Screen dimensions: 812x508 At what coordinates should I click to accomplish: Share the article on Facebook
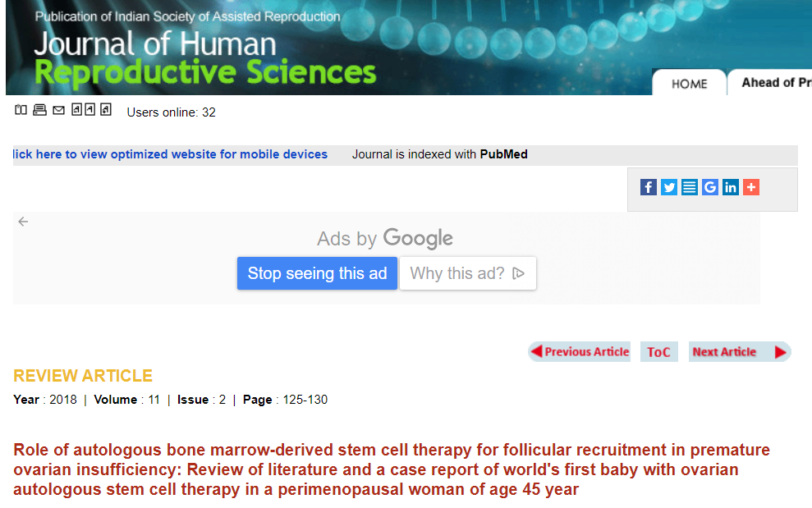[649, 187]
